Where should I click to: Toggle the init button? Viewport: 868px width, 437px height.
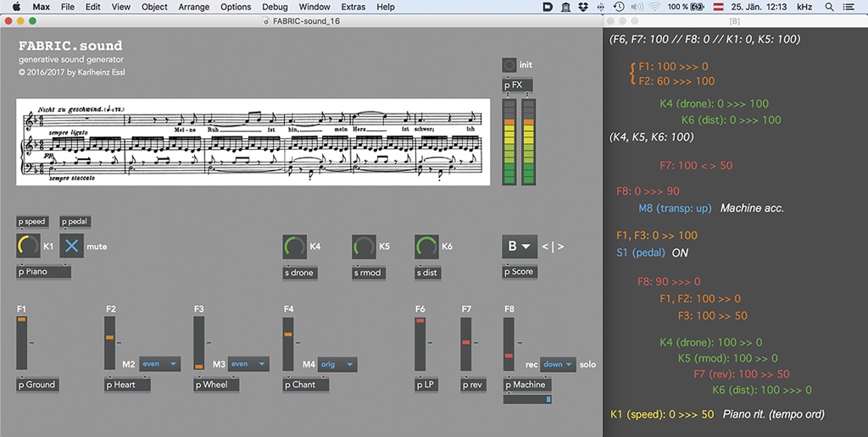click(x=509, y=64)
